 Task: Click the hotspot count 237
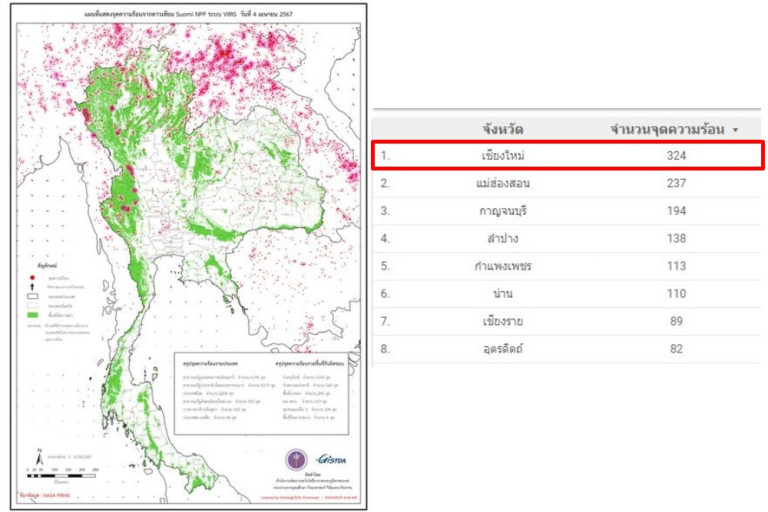677,183
